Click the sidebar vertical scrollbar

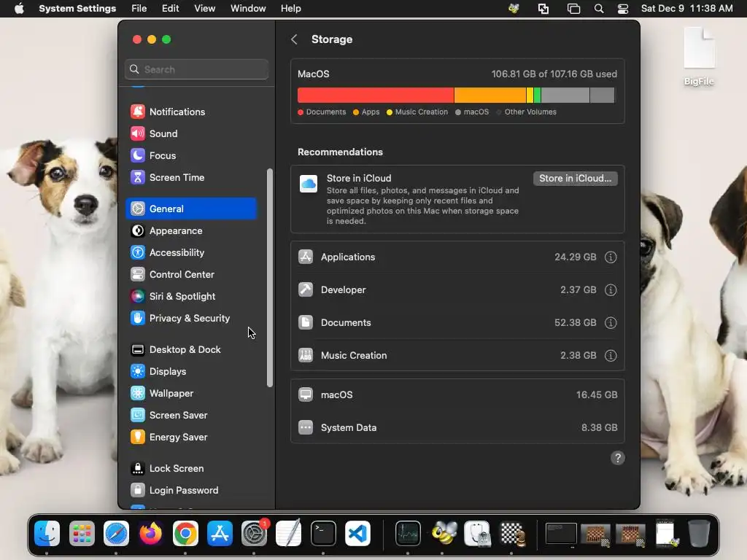tap(270, 278)
